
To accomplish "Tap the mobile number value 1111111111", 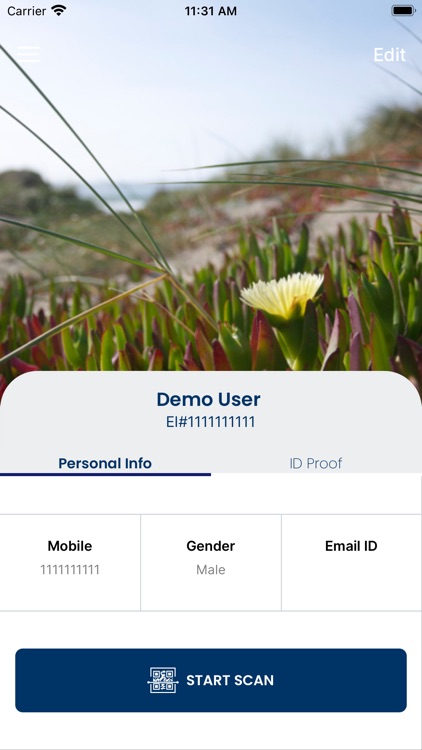I will click(70, 570).
